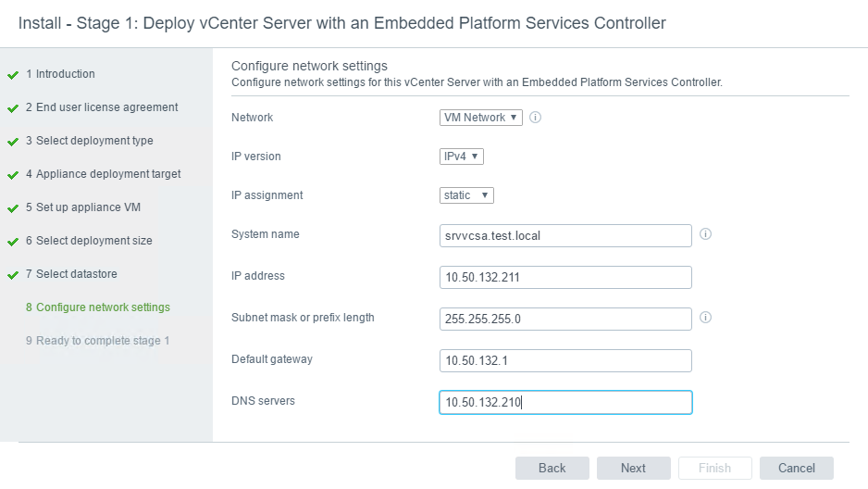This screenshot has width=868, height=489.
Task: Open the static IP assignment dropdown
Action: pos(466,194)
